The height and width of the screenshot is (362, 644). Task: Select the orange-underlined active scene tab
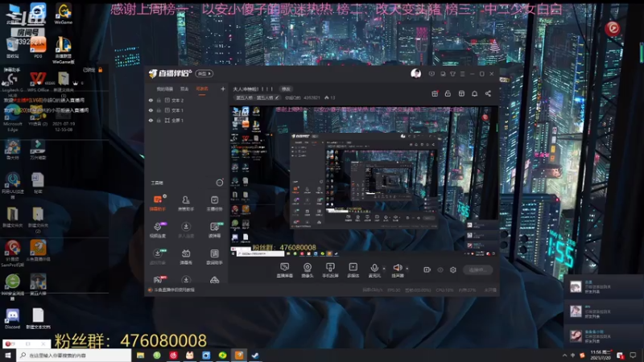(x=202, y=89)
